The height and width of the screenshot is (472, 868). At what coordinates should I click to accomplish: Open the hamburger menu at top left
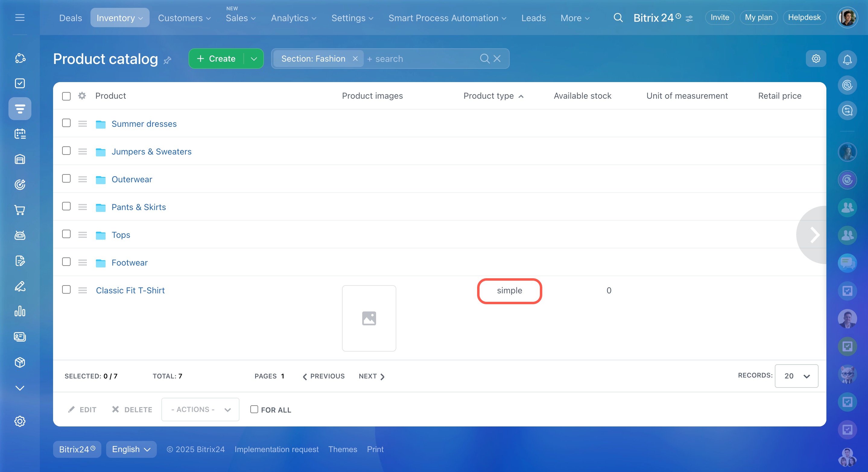[20, 18]
